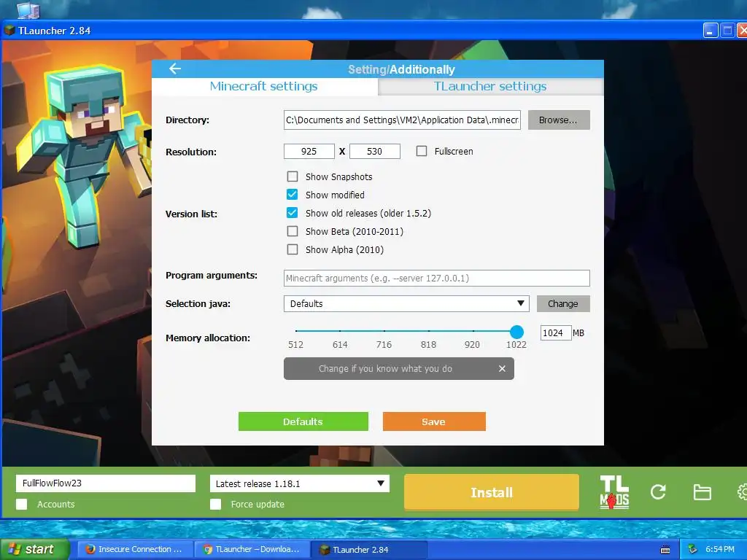Screen dimensions: 747x560
Task: Click the orange Save button
Action: point(434,421)
